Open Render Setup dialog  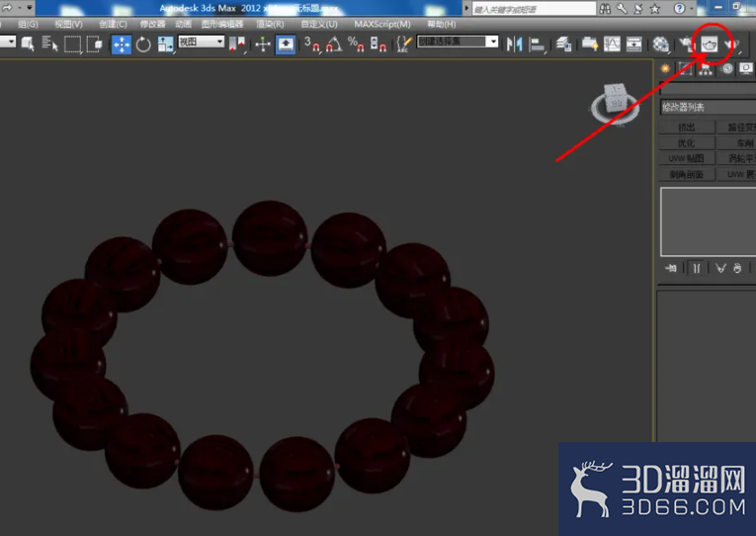686,45
